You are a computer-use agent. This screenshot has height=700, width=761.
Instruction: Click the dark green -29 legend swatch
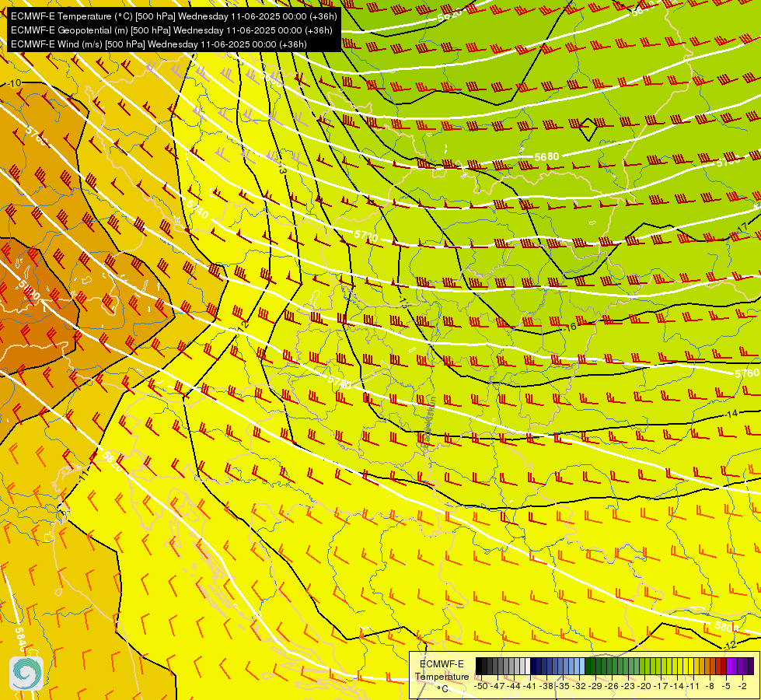[588, 666]
